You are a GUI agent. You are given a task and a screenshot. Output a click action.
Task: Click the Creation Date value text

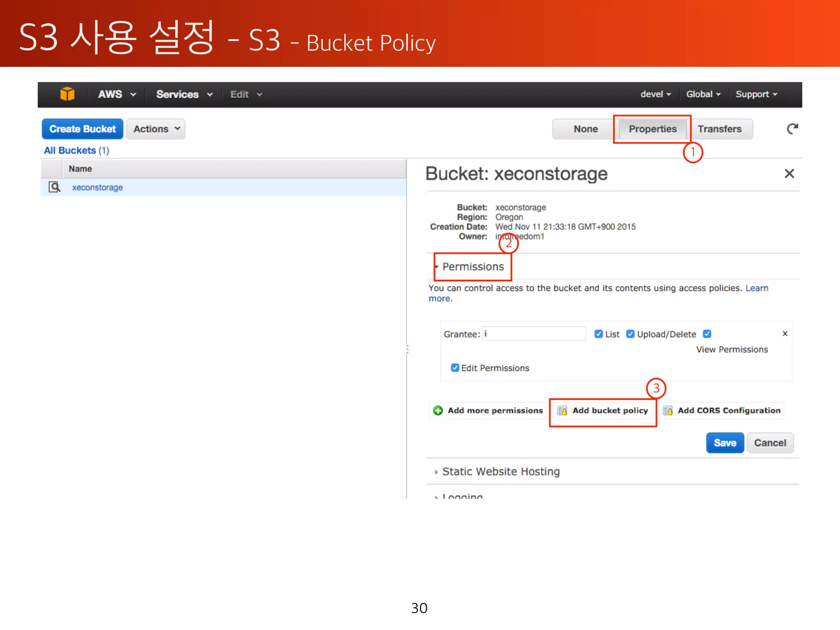(x=565, y=227)
